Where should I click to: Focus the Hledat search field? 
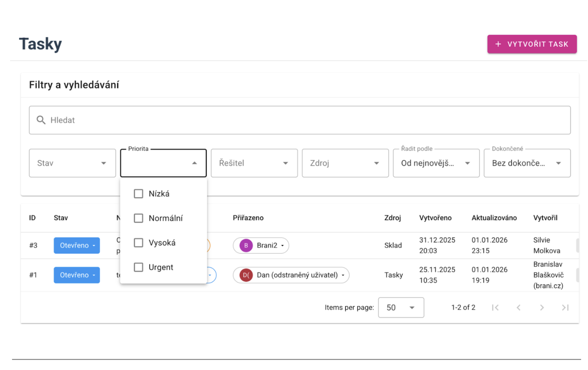pyautogui.click(x=300, y=120)
